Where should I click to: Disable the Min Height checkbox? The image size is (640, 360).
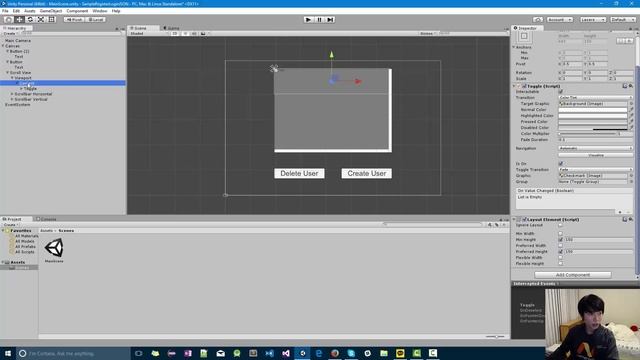coord(560,240)
